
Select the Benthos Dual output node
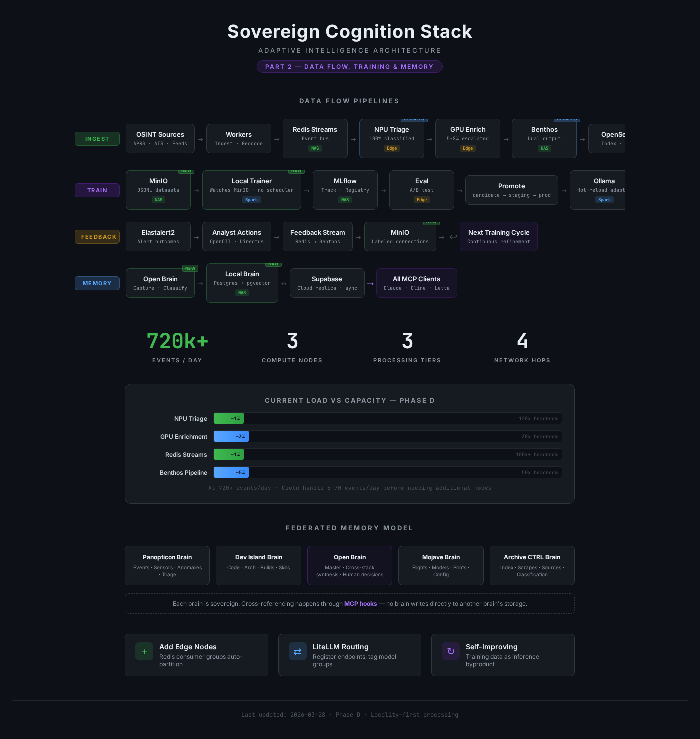pos(544,139)
